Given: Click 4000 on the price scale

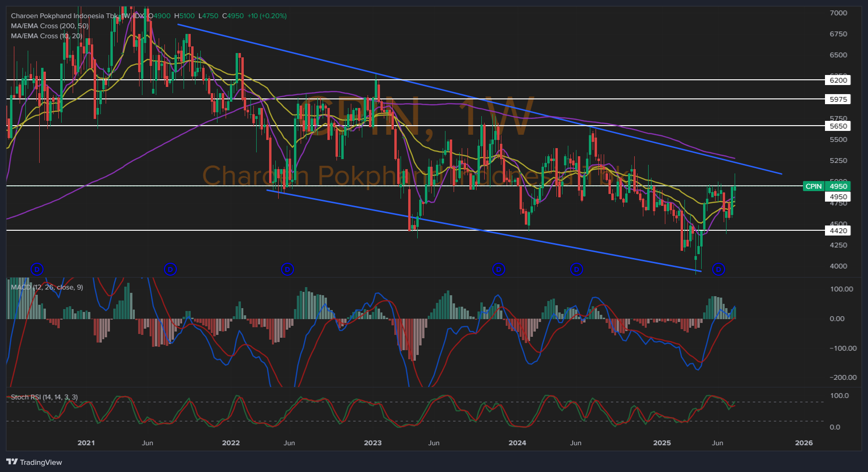Looking at the screenshot, I should coord(838,266).
